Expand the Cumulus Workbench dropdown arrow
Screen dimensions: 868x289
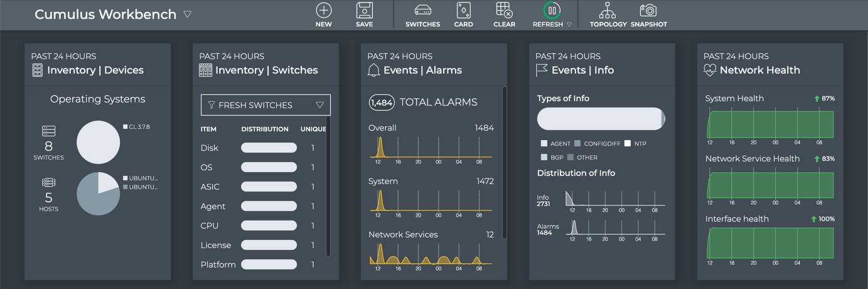coord(188,14)
